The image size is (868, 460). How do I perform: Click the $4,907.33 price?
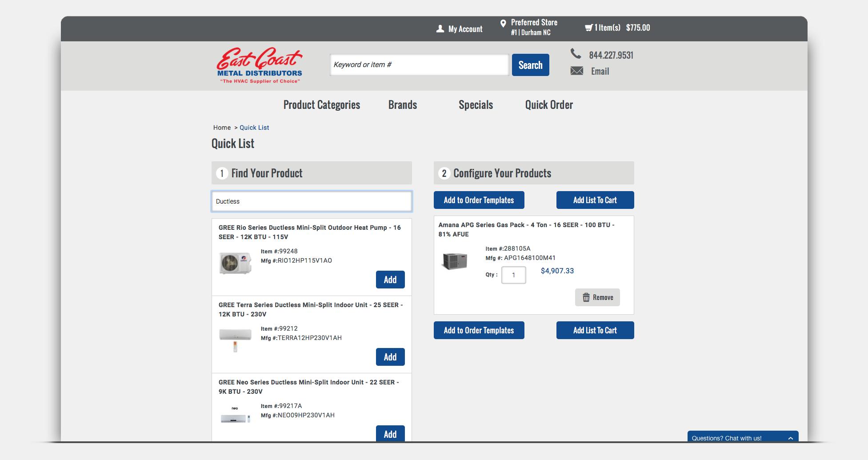click(557, 271)
